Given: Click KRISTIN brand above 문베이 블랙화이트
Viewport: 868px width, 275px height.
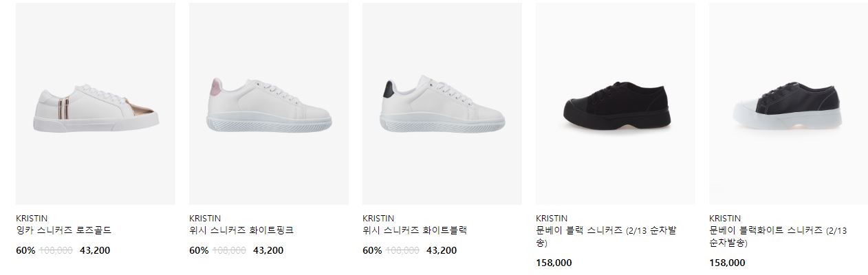Looking at the screenshot, I should 725,218.
